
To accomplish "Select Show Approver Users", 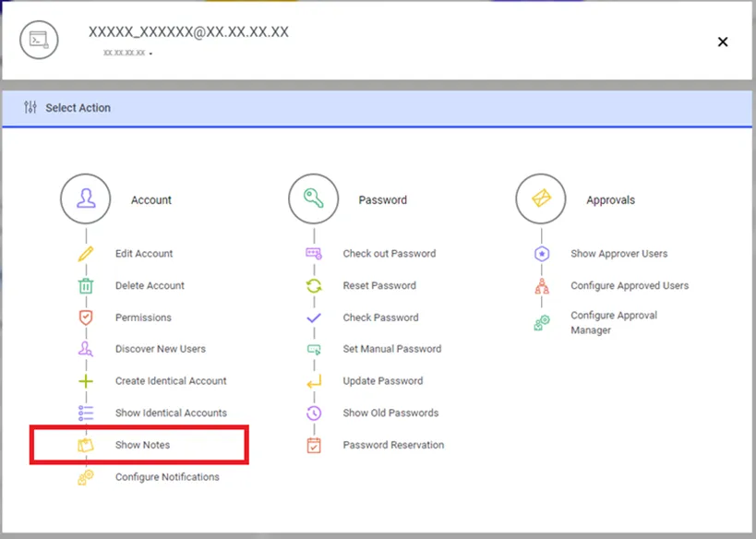I will coord(619,254).
